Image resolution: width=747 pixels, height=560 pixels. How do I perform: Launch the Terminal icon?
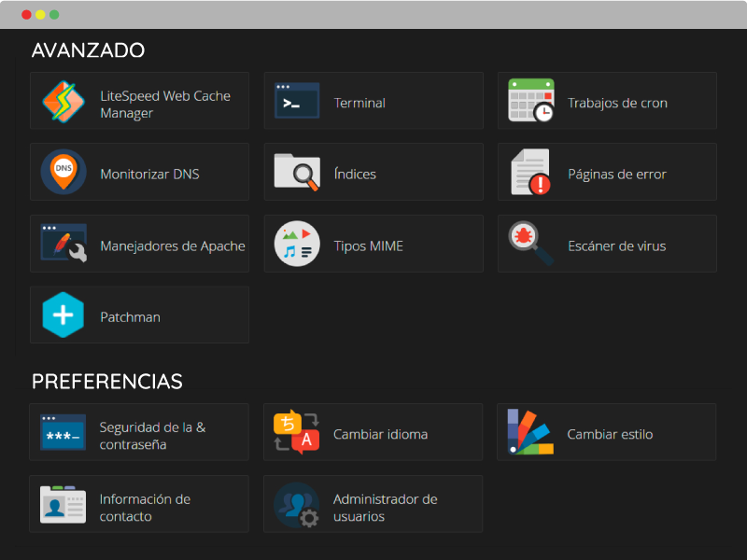pyautogui.click(x=297, y=101)
